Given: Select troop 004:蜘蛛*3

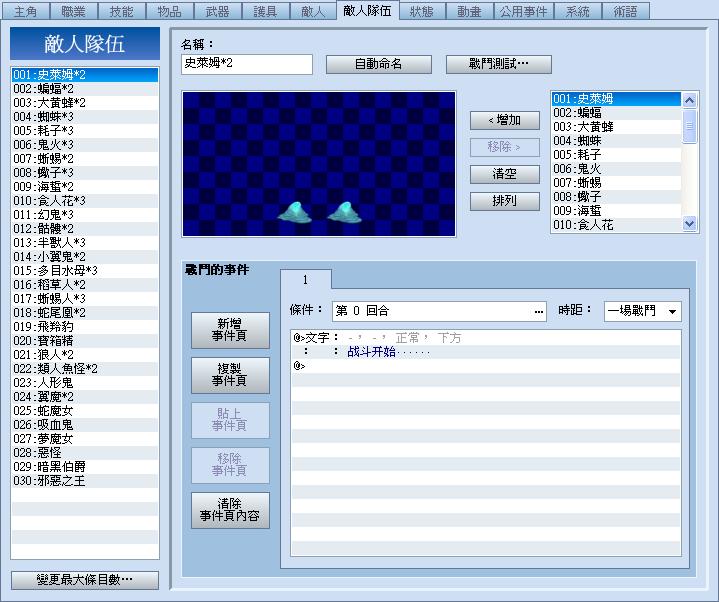Looking at the screenshot, I should click(85, 116).
